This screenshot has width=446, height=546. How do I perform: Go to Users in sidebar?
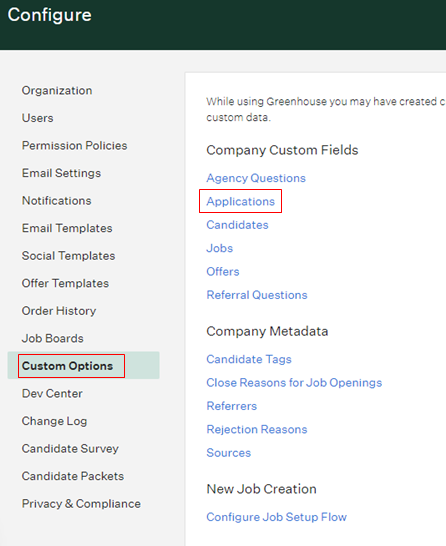(x=38, y=118)
